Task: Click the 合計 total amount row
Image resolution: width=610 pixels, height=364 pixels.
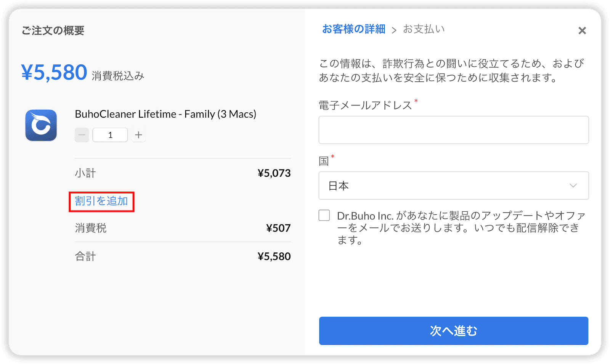Action: [183, 256]
